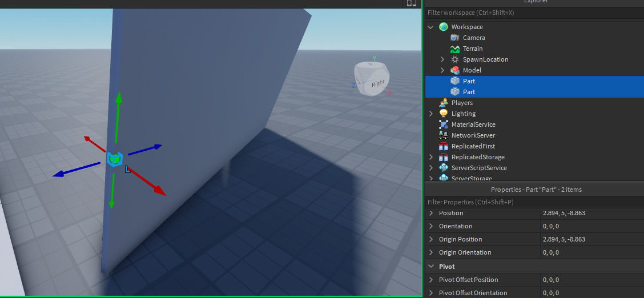Image resolution: width=644 pixels, height=298 pixels.
Task: Click the ServerScriptService icon
Action: [443, 168]
